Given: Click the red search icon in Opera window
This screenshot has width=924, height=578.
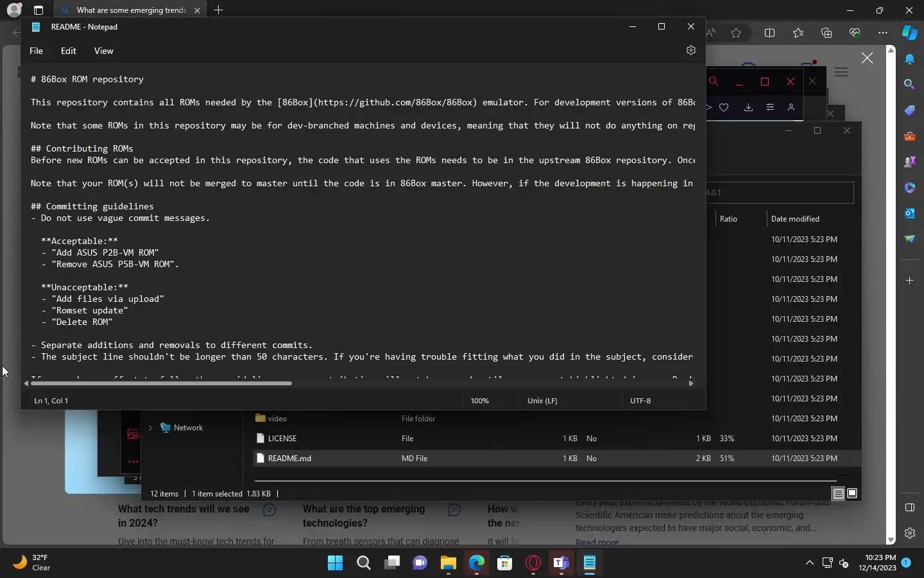Looking at the screenshot, I should (x=714, y=81).
